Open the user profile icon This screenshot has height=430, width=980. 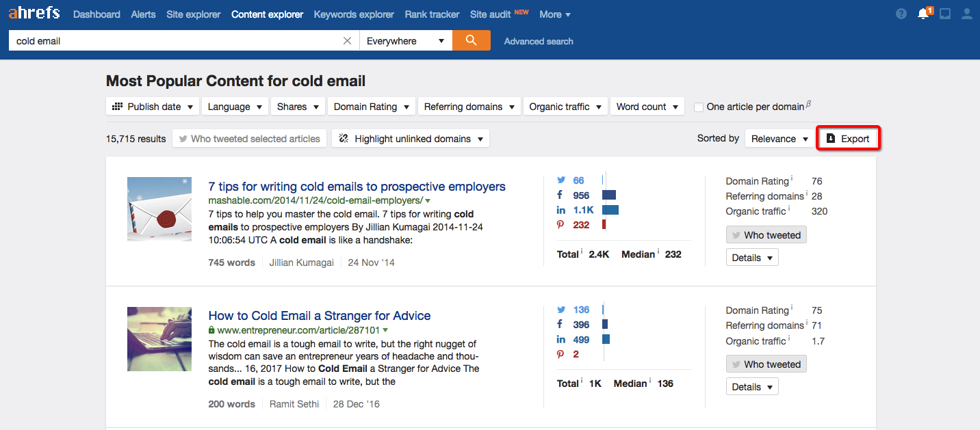pos(966,13)
